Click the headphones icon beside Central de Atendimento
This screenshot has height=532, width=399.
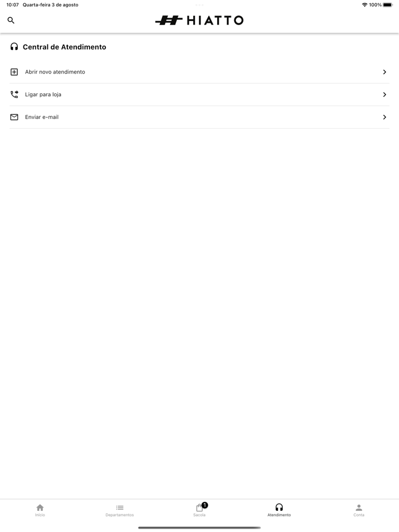[x=14, y=47]
